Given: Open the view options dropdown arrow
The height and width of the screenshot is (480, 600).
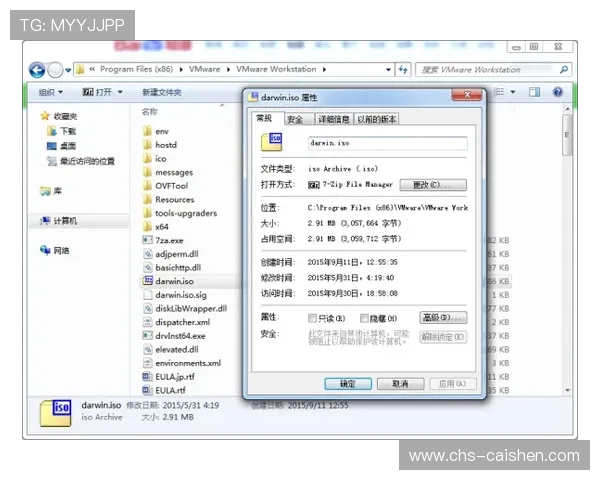Looking at the screenshot, I should pos(513,92).
